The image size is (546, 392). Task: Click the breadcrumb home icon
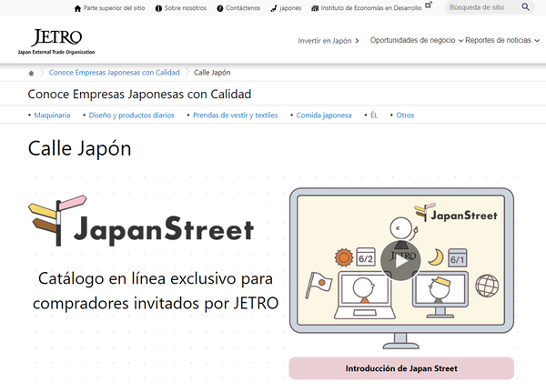[31, 73]
